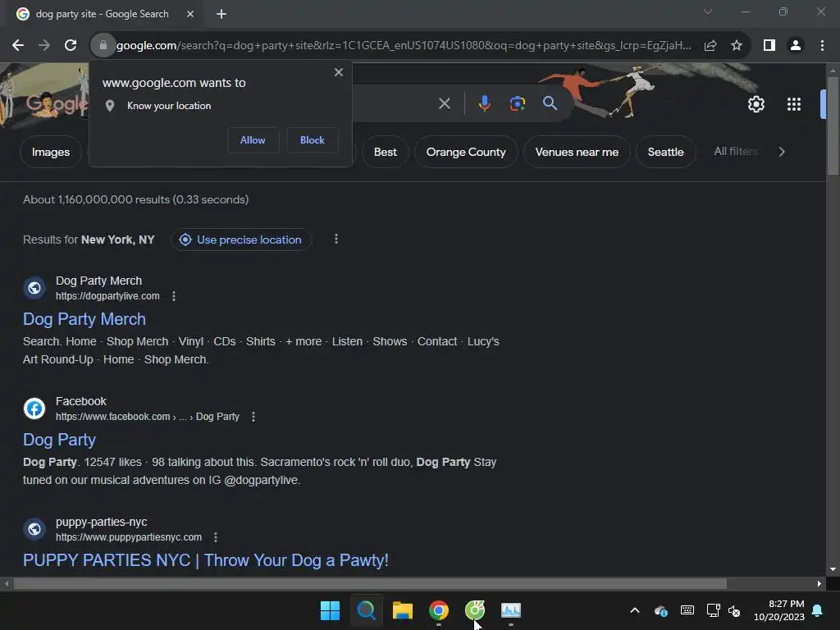840x630 pixels.
Task: Open Google quick settings gear
Action: (756, 104)
